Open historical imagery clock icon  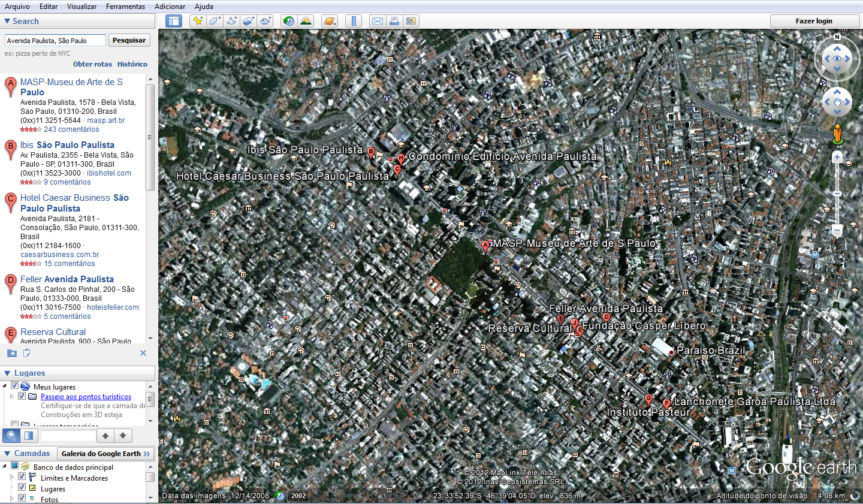pyautogui.click(x=289, y=21)
